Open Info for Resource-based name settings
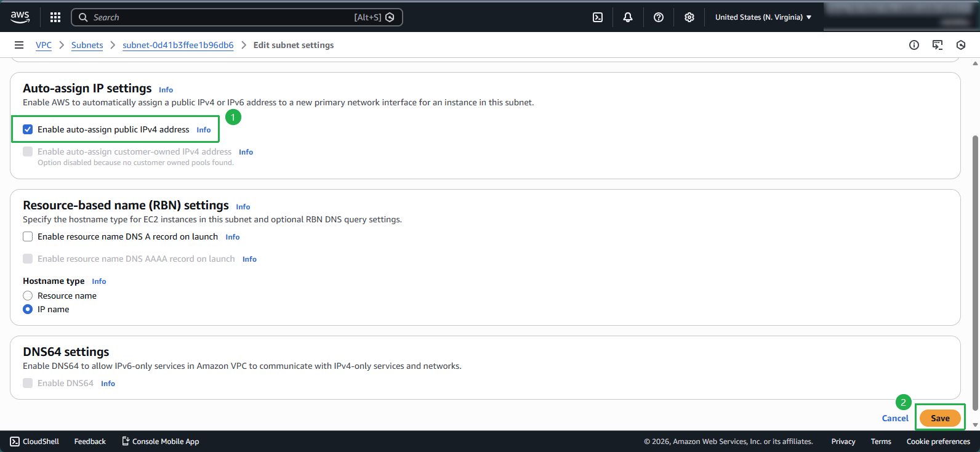 [x=243, y=207]
